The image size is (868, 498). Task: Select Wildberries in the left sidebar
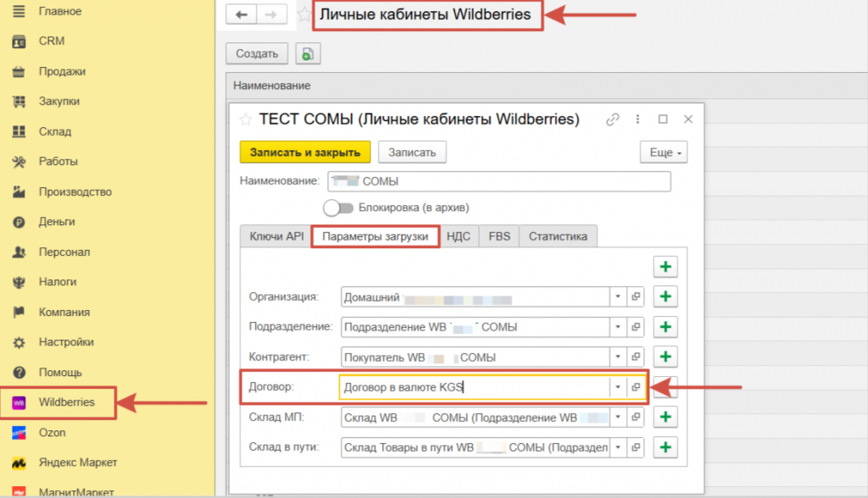[x=66, y=402]
